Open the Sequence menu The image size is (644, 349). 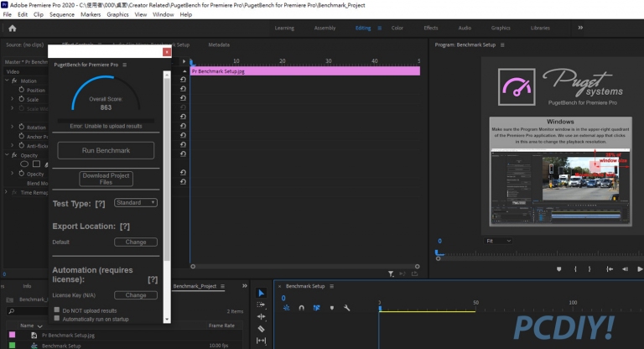(x=62, y=14)
